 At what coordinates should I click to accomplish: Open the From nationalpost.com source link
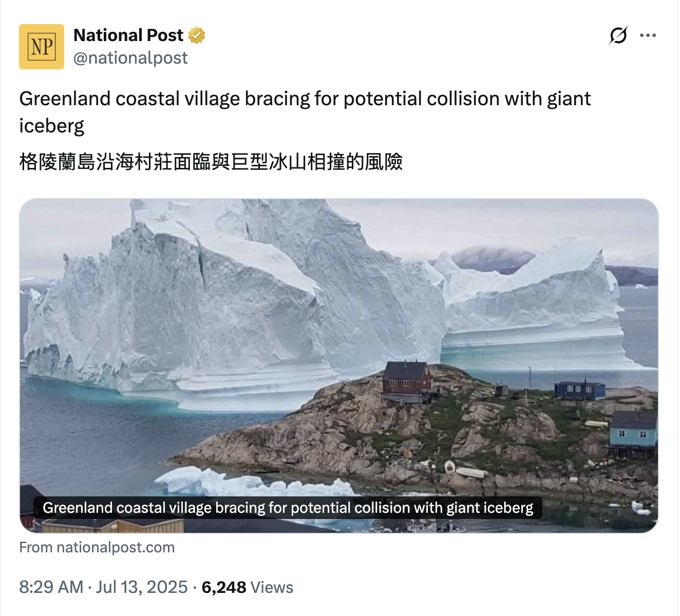click(x=97, y=547)
